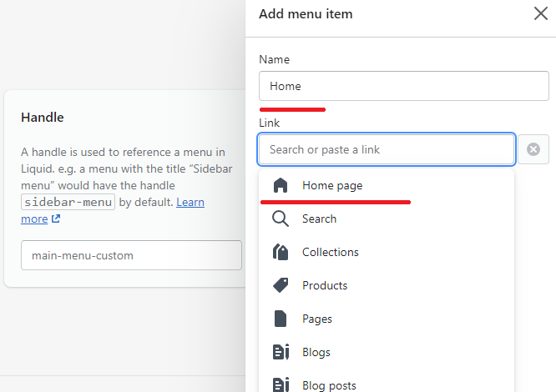This screenshot has height=392, width=556.
Task: Close the Add menu item panel
Action: click(x=541, y=14)
